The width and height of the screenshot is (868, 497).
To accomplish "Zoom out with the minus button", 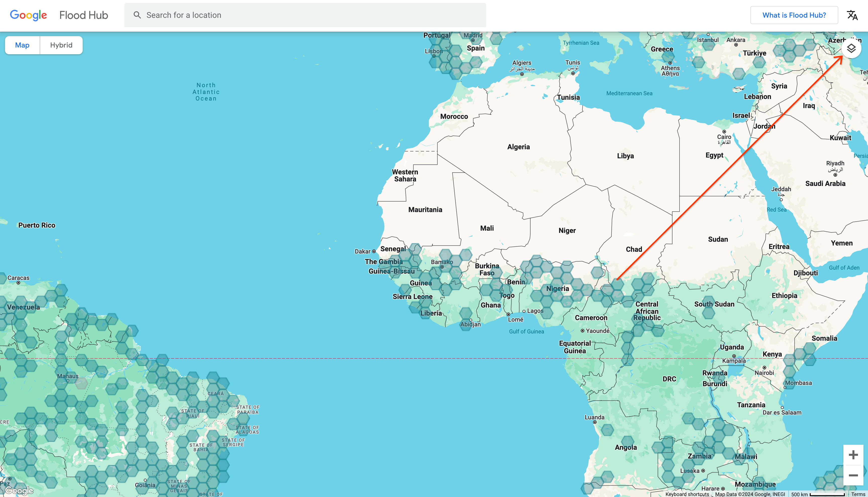I will pyautogui.click(x=853, y=475).
